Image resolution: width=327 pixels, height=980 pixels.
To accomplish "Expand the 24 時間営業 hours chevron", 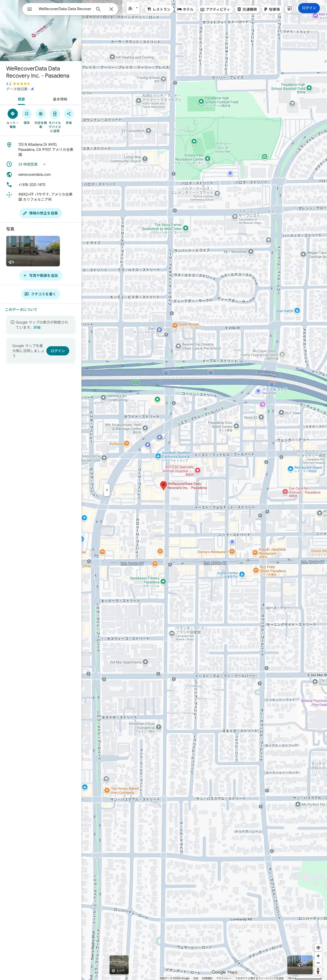I will coord(44,164).
